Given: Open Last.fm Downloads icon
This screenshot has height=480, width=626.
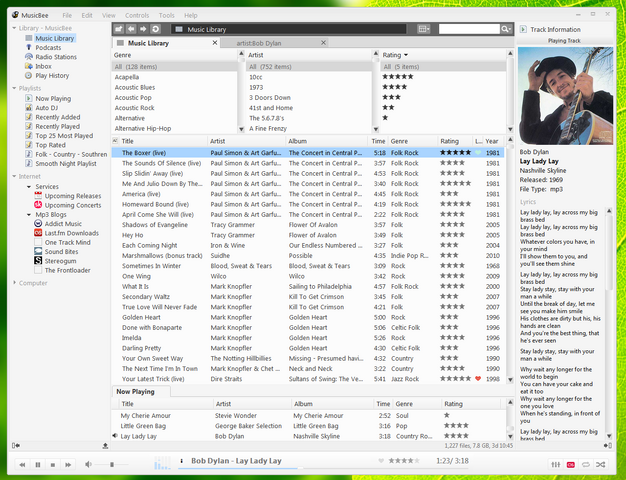Looking at the screenshot, I should [x=38, y=233].
